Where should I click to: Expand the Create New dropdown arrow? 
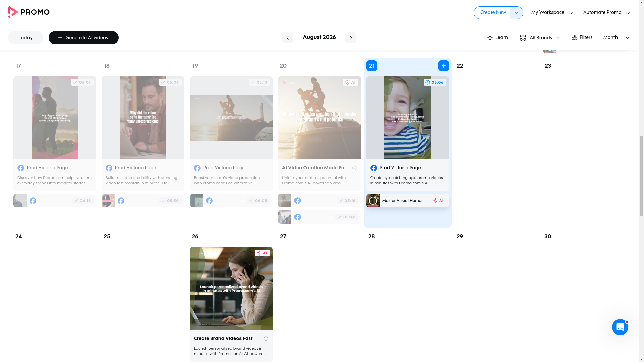coord(517,13)
